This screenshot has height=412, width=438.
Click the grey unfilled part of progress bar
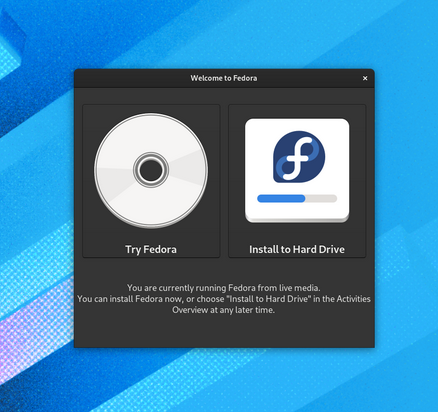click(321, 199)
